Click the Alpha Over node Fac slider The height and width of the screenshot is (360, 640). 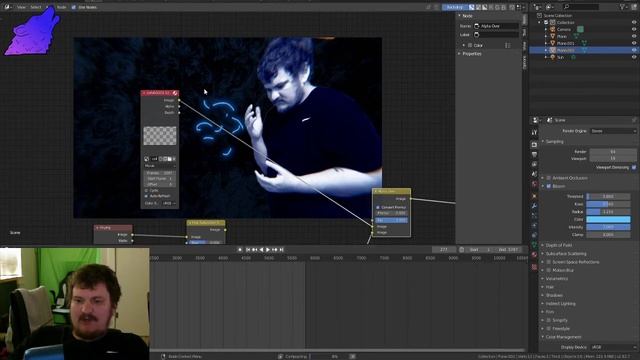click(391, 220)
